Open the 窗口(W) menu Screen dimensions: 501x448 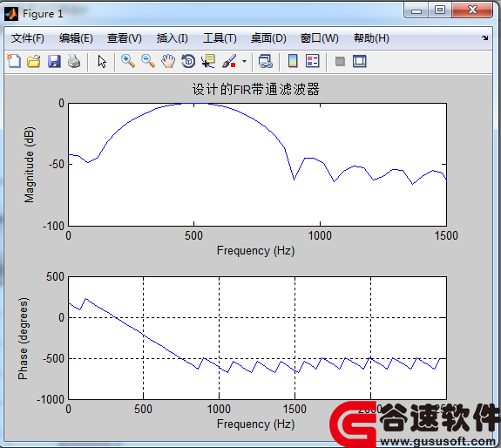pos(319,38)
